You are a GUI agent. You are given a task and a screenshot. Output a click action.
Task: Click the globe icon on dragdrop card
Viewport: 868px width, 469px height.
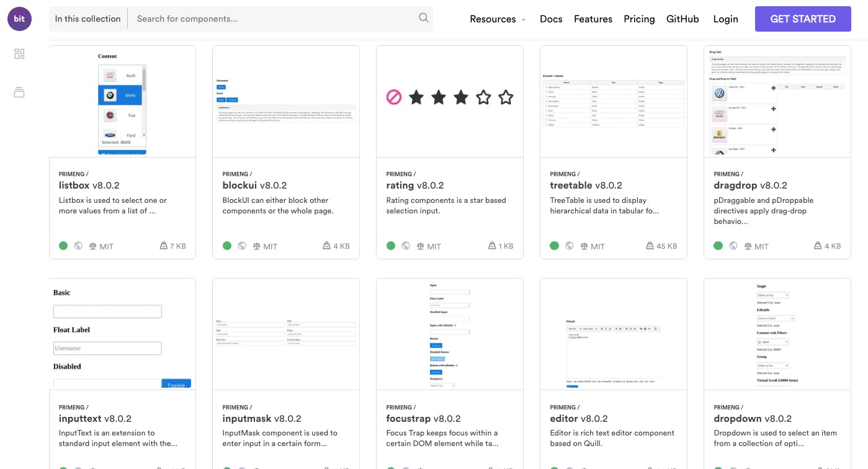tap(733, 246)
